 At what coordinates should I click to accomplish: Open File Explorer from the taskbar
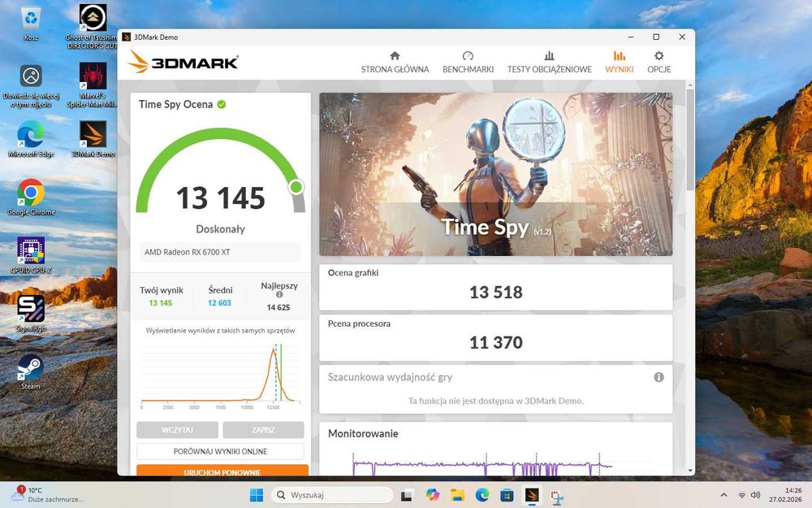click(x=456, y=495)
